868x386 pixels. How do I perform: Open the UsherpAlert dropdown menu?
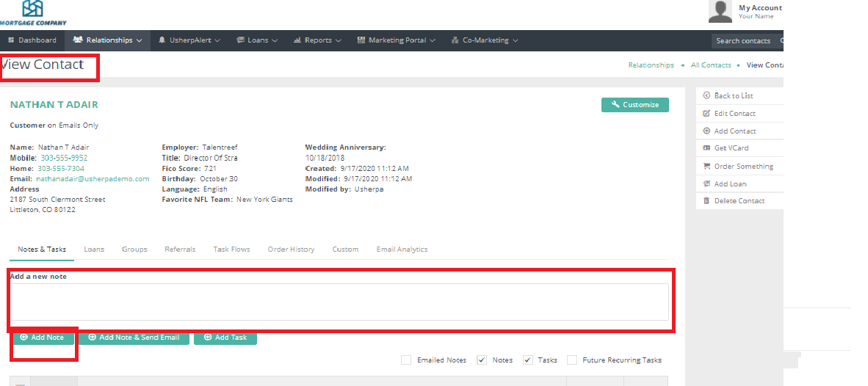tap(189, 40)
